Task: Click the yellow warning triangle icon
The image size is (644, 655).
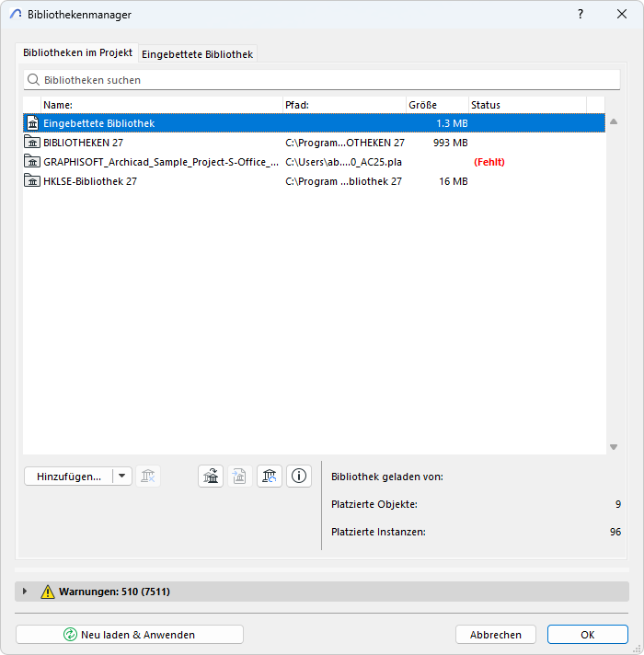Action: [x=48, y=592]
